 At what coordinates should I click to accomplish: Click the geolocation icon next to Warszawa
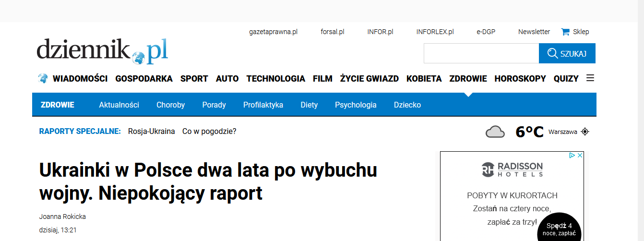(x=584, y=132)
